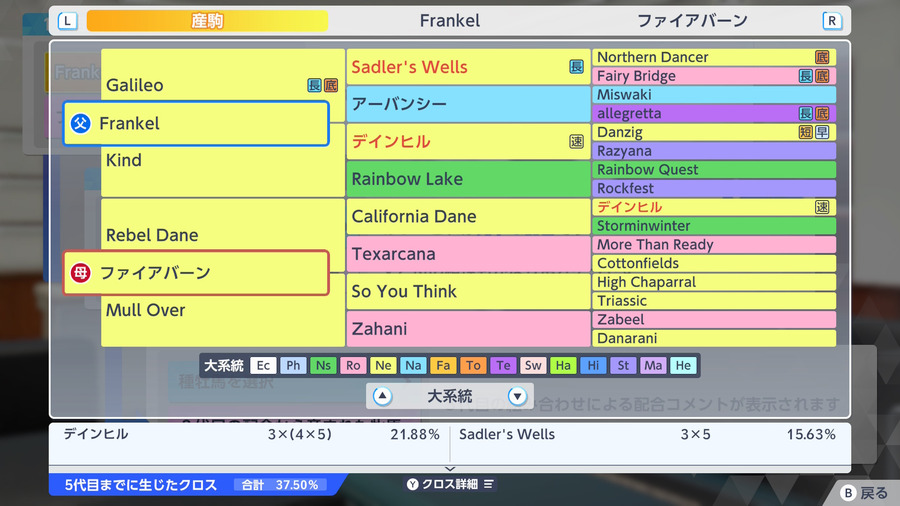Screen dimensions: 900x506
Task: Select the アーバンシー cell
Action: click(x=468, y=104)
